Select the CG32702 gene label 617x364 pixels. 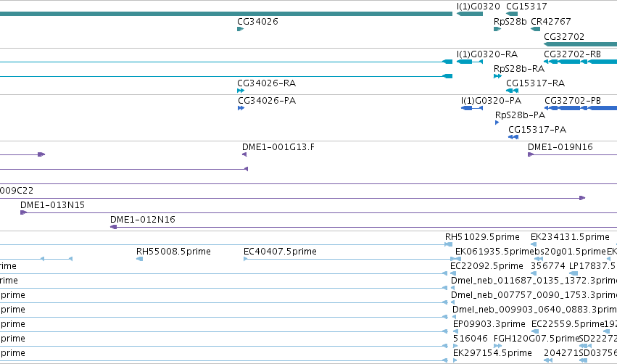click(564, 37)
